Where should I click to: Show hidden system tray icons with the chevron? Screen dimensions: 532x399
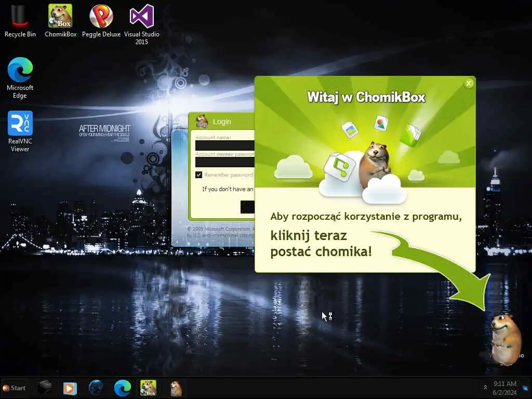pos(486,387)
